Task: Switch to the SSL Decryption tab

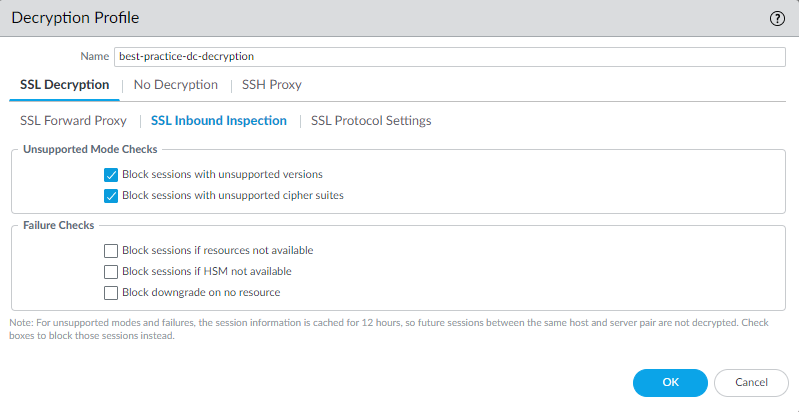Action: (x=65, y=85)
